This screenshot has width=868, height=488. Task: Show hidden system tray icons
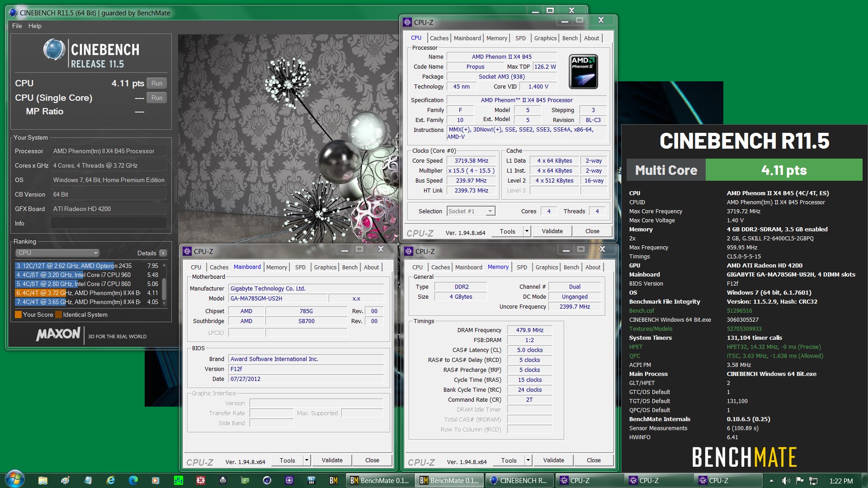[x=771, y=481]
